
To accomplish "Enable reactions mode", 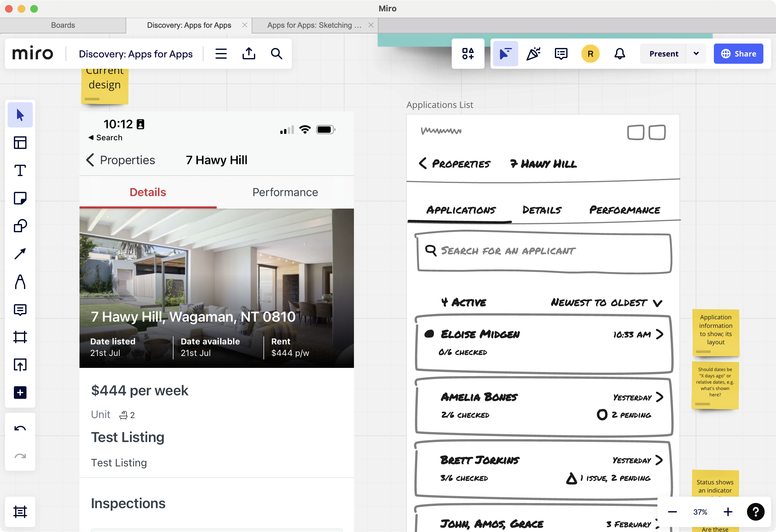I will [533, 53].
